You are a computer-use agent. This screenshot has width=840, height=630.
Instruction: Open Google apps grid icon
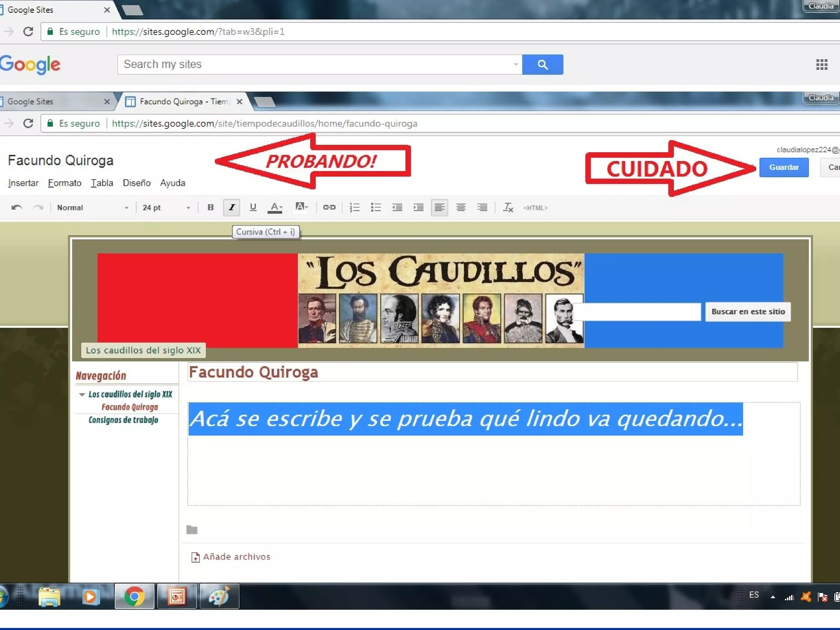[x=822, y=64]
